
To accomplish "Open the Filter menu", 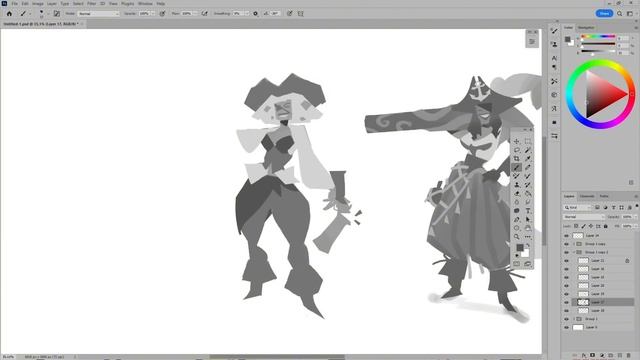I will pos(91,3).
